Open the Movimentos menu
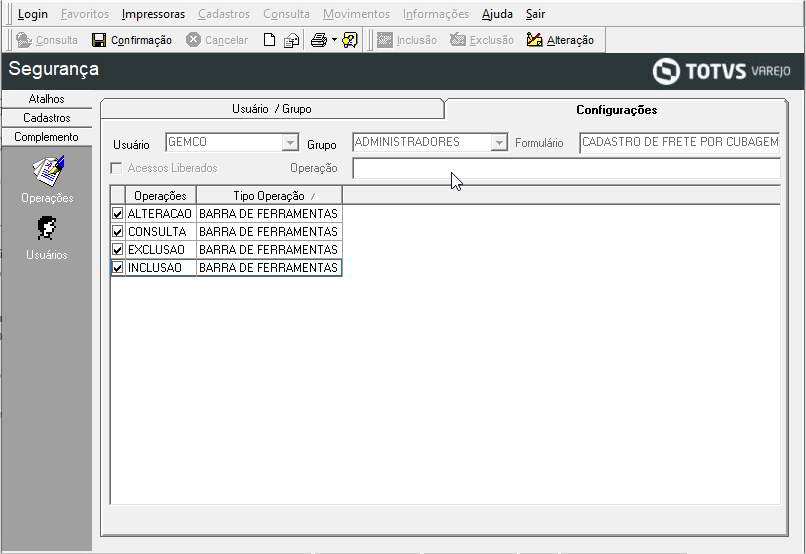 [x=356, y=14]
